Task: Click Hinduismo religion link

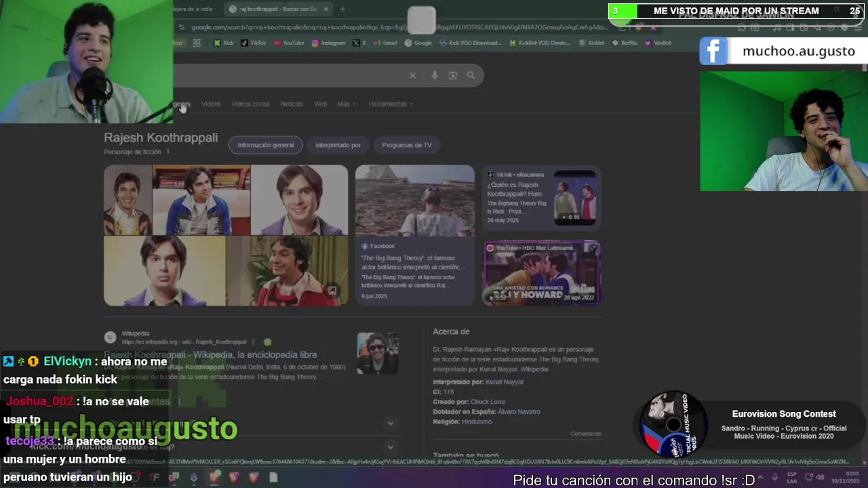Action: tap(477, 422)
